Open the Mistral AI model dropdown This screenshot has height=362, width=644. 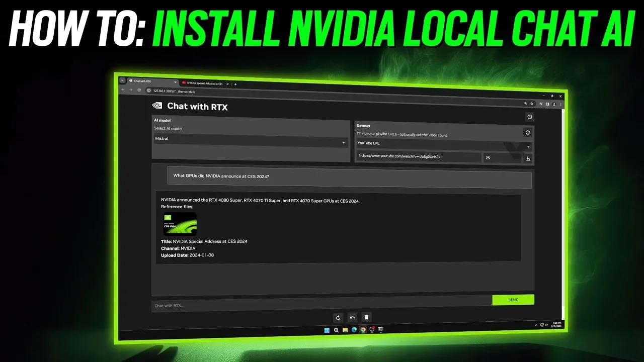[251, 138]
